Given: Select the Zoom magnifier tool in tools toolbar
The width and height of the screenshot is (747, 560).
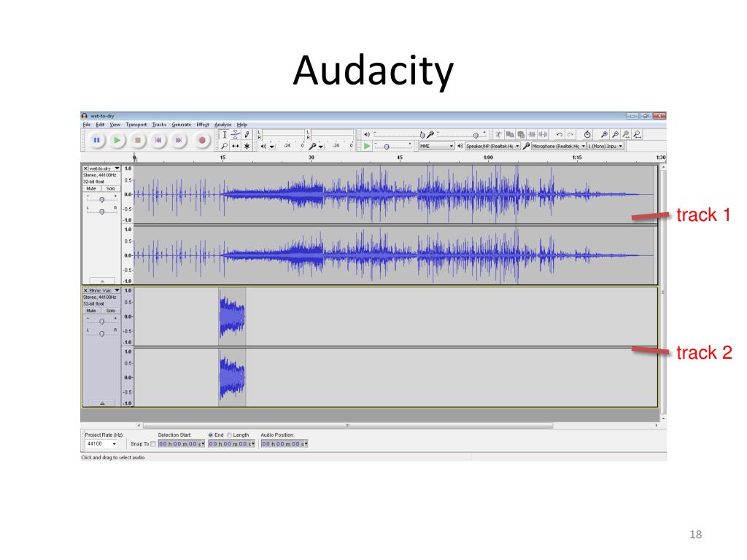Looking at the screenshot, I should pyautogui.click(x=225, y=146).
